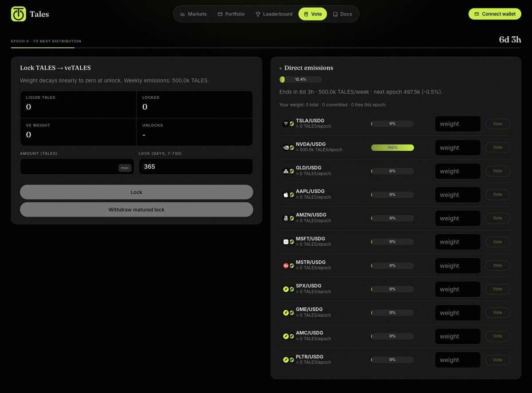Screen dimensions: 532x393
Task: Open the Markets tab
Action: pyautogui.click(x=193, y=14)
